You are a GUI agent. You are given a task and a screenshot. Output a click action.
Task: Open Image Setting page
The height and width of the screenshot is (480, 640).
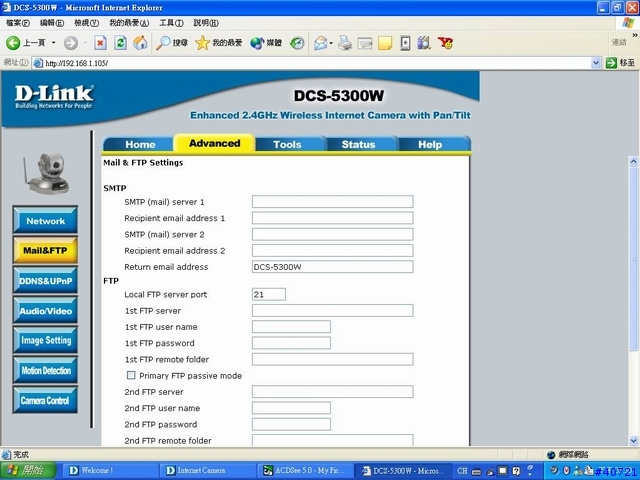(x=45, y=340)
